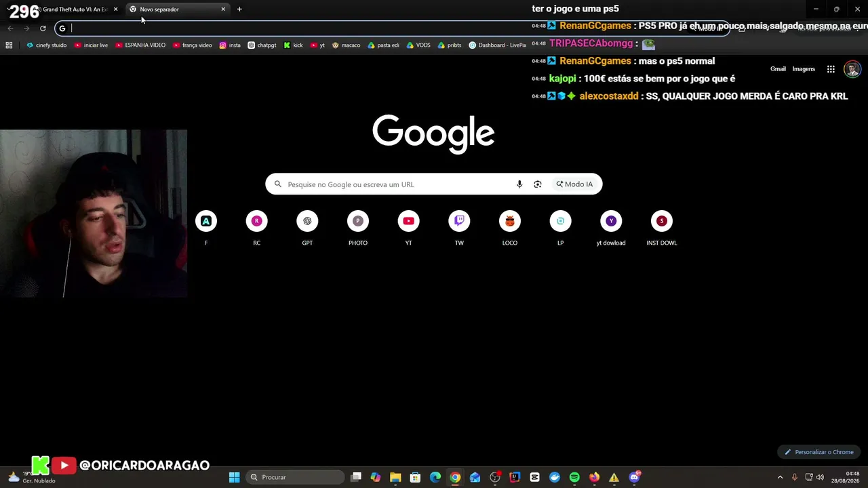Open the Google apps grid
The width and height of the screenshot is (868, 488).
tap(831, 69)
